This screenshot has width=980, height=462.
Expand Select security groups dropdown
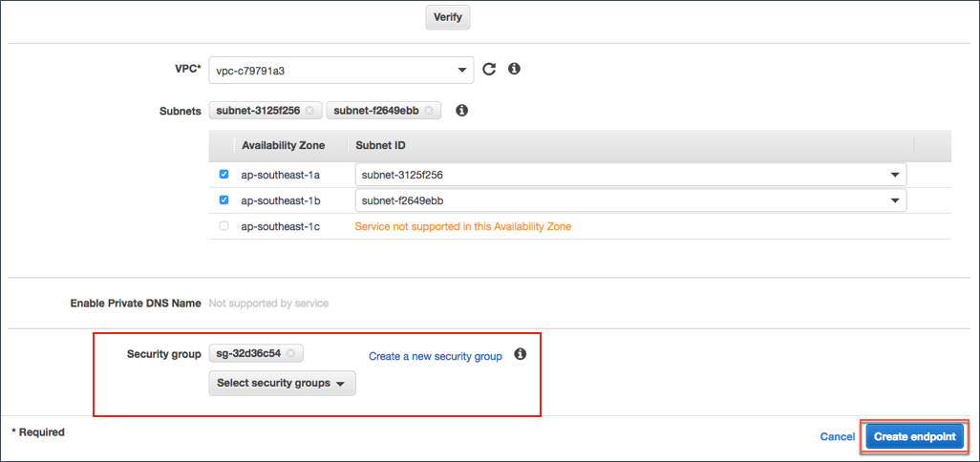click(x=281, y=383)
